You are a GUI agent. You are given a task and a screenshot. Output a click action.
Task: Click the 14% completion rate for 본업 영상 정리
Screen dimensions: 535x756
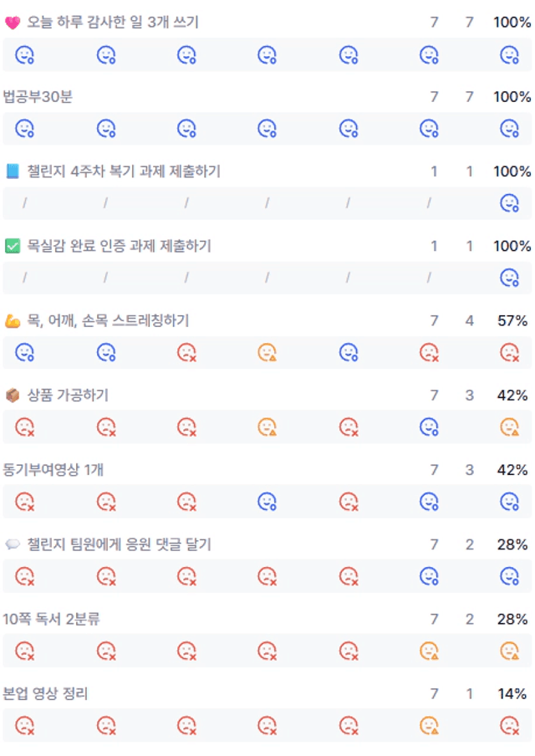pos(512,694)
